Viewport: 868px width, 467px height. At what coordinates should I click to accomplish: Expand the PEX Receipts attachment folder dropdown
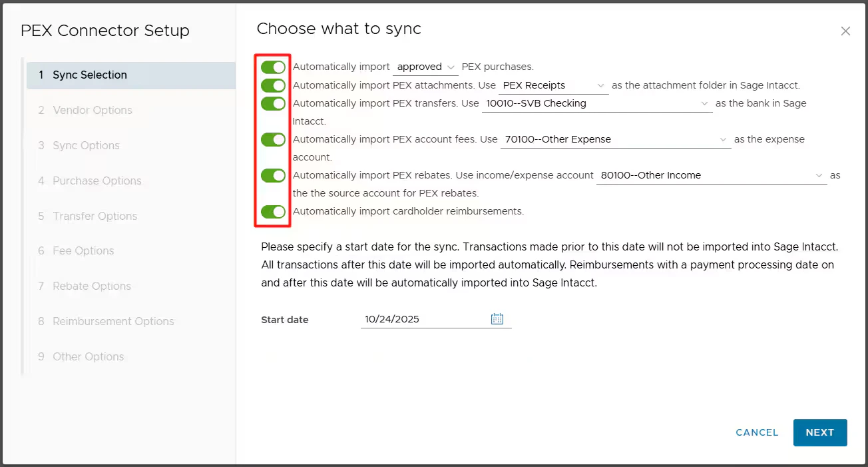(x=554, y=85)
